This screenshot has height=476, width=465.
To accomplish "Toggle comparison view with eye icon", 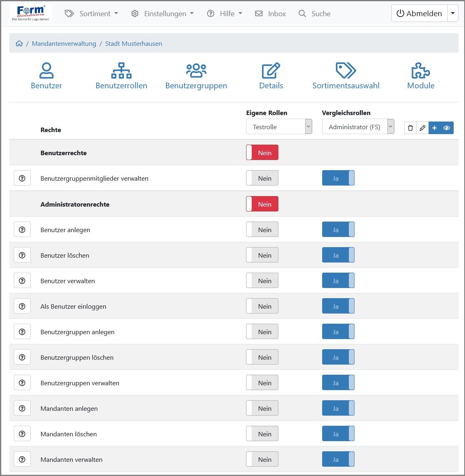I will (447, 128).
